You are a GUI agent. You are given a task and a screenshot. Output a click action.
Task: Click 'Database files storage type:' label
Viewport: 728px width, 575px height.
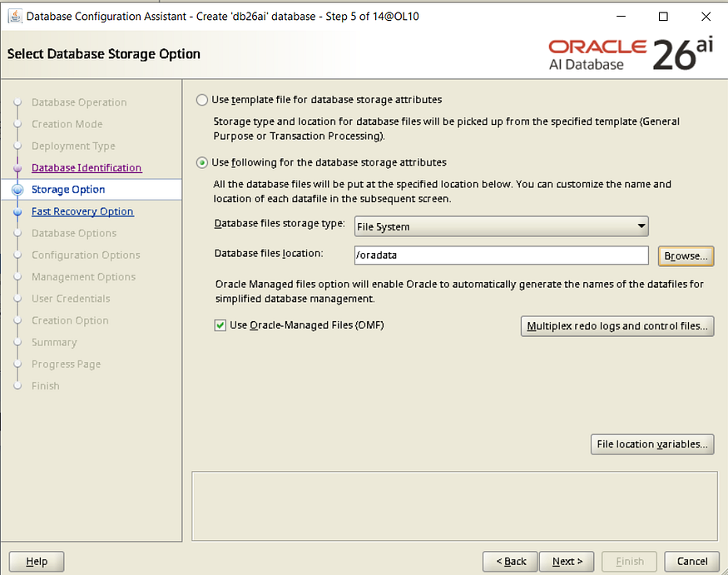(x=280, y=223)
